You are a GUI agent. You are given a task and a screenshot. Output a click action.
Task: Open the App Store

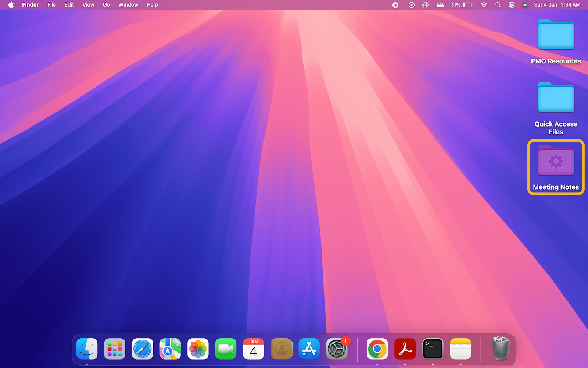pyautogui.click(x=309, y=348)
